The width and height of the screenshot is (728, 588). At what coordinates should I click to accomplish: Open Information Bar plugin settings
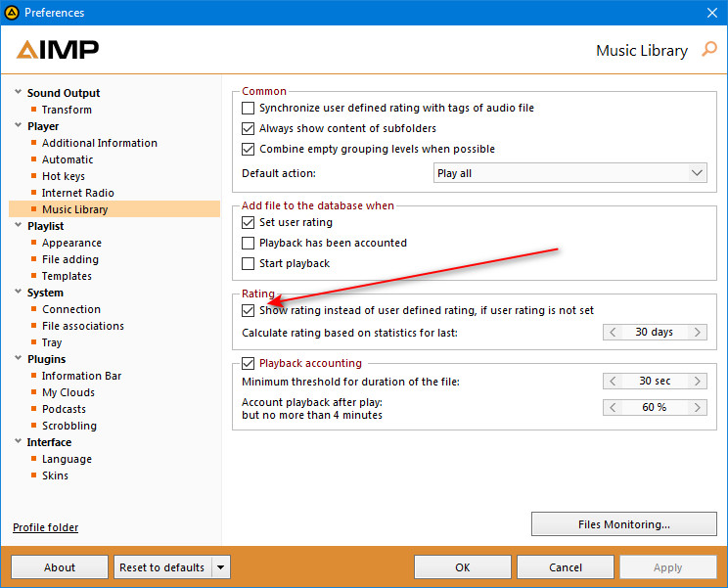click(81, 376)
